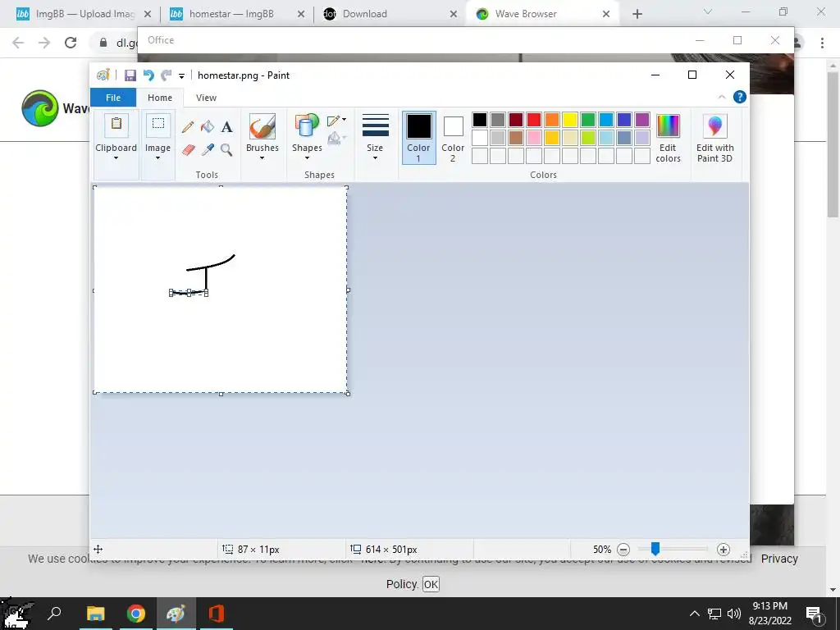The height and width of the screenshot is (630, 840).
Task: Pick the yellow color swatch
Action: coord(570,120)
